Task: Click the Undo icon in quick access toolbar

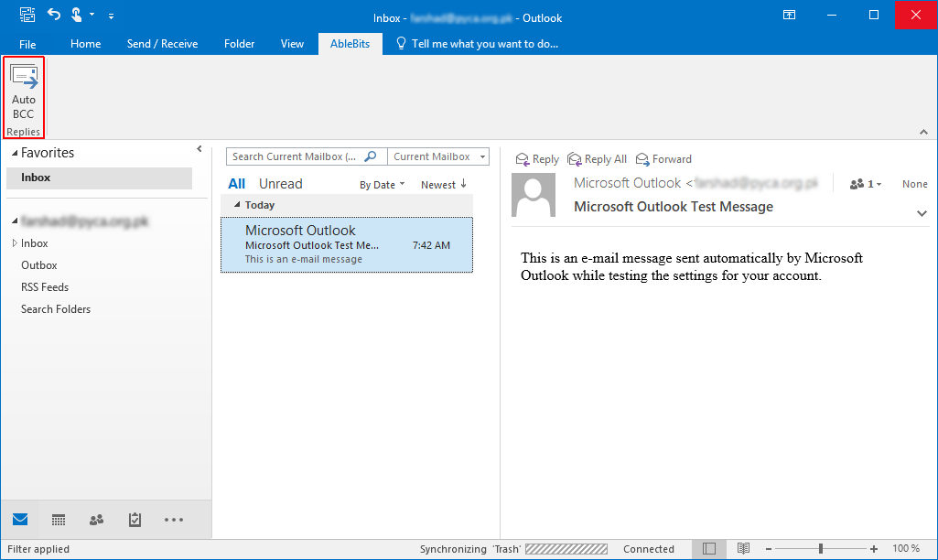Action: (x=52, y=15)
